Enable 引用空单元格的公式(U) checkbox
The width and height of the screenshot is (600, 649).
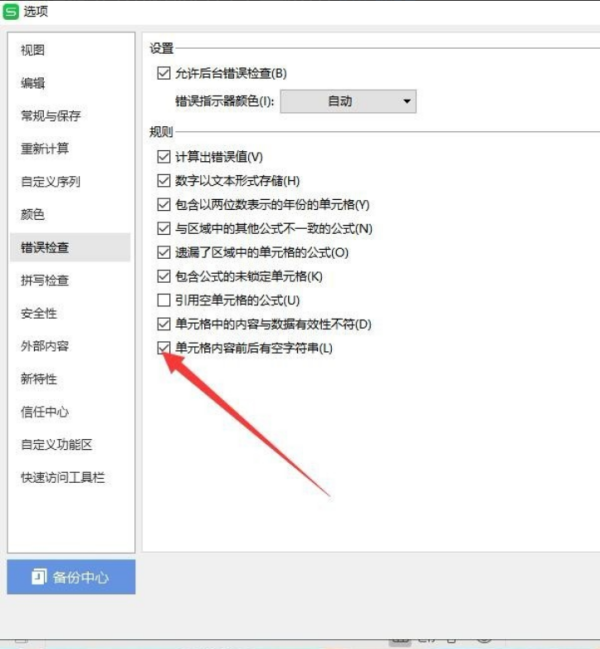164,300
